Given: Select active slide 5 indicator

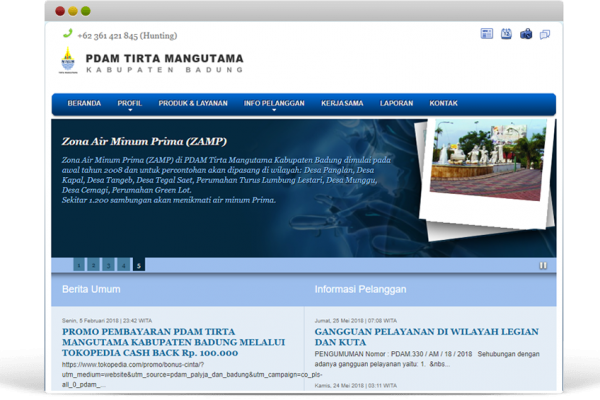Looking at the screenshot, I should tap(139, 265).
